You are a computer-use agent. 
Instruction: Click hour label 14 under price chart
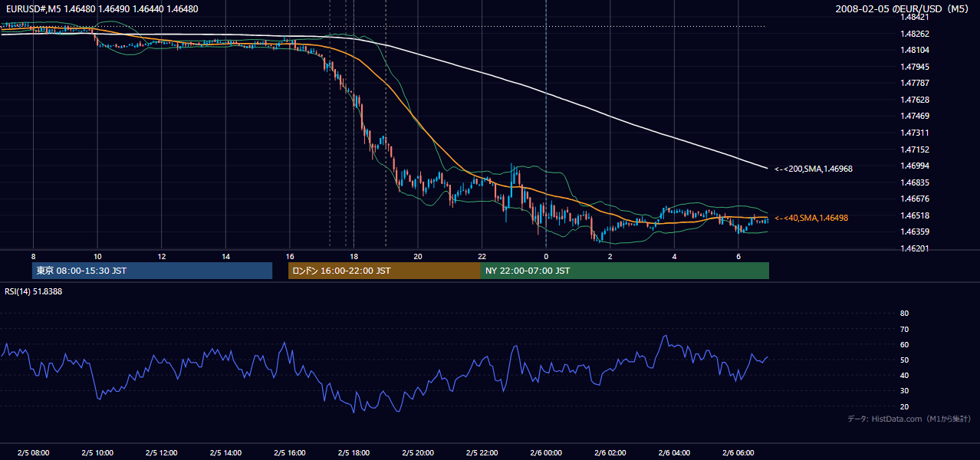[225, 256]
